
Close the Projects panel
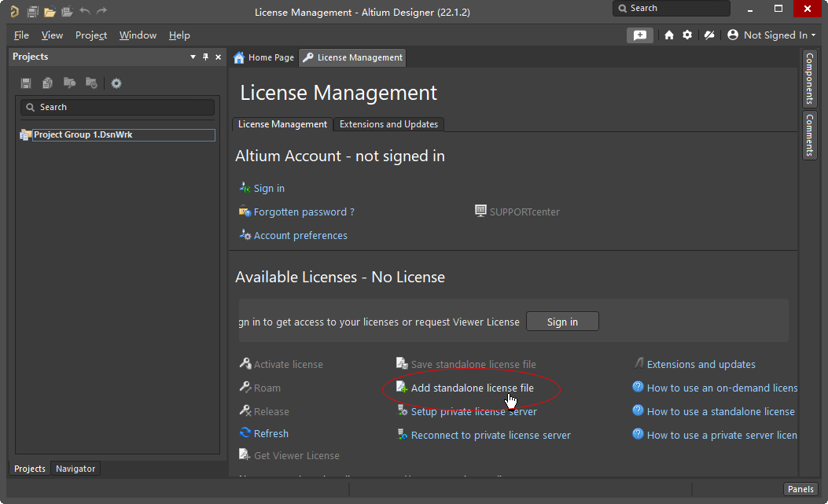218,57
